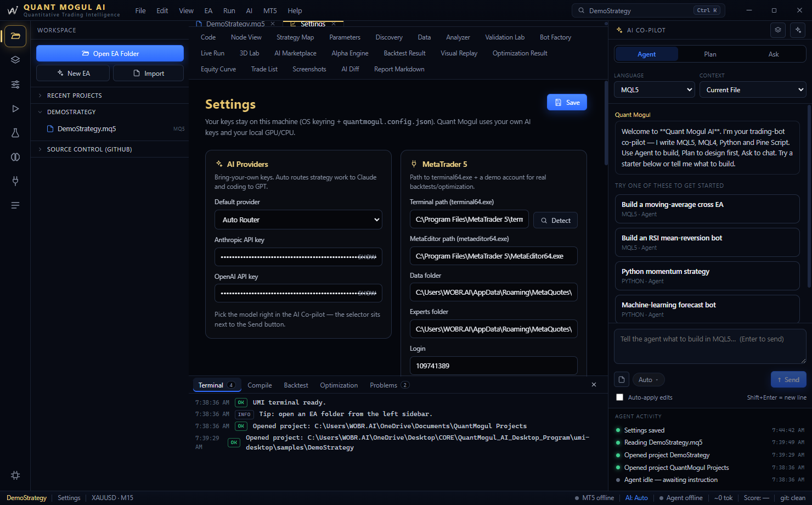Click the co-pilot message prompt box
This screenshot has height=505, width=812.
click(710, 347)
